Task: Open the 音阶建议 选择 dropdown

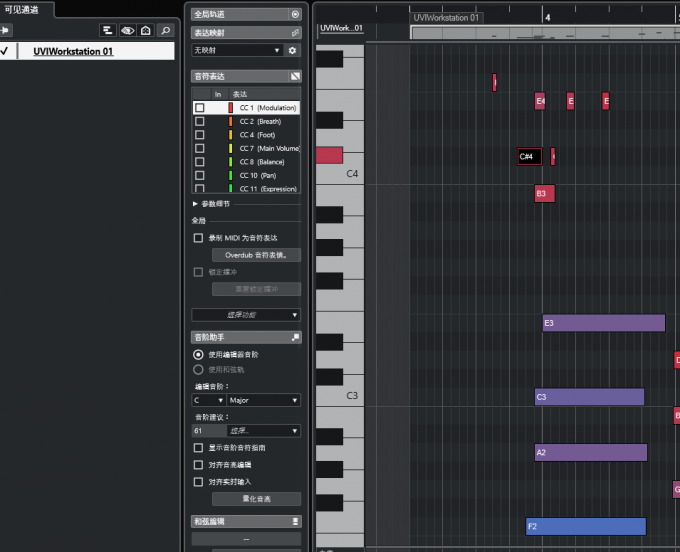Action: 264,431
